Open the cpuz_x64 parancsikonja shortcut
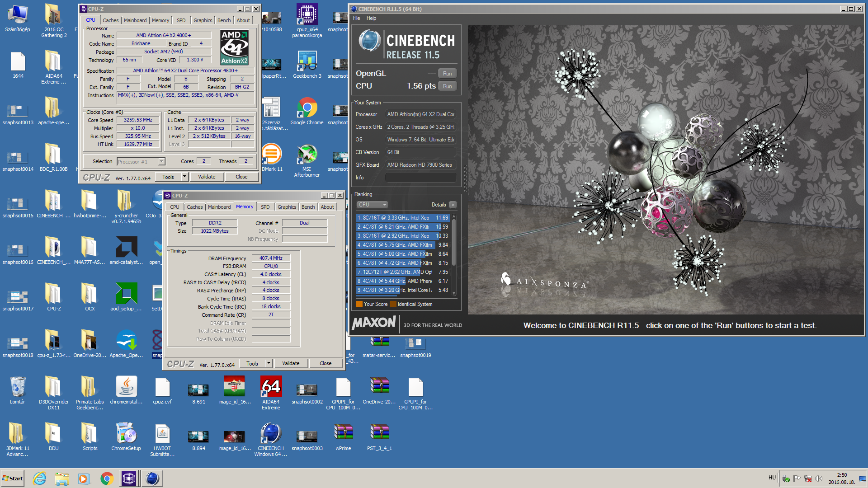The image size is (868, 488). 307,20
